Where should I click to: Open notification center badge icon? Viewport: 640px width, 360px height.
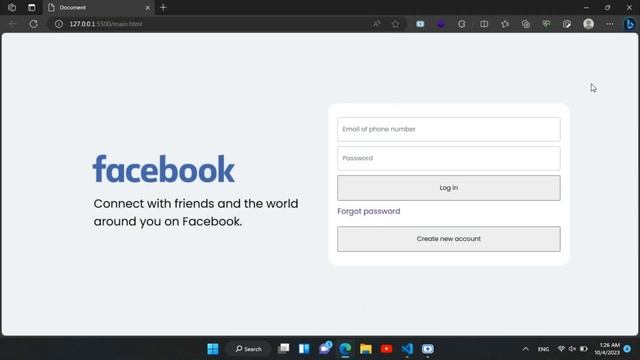[627, 349]
